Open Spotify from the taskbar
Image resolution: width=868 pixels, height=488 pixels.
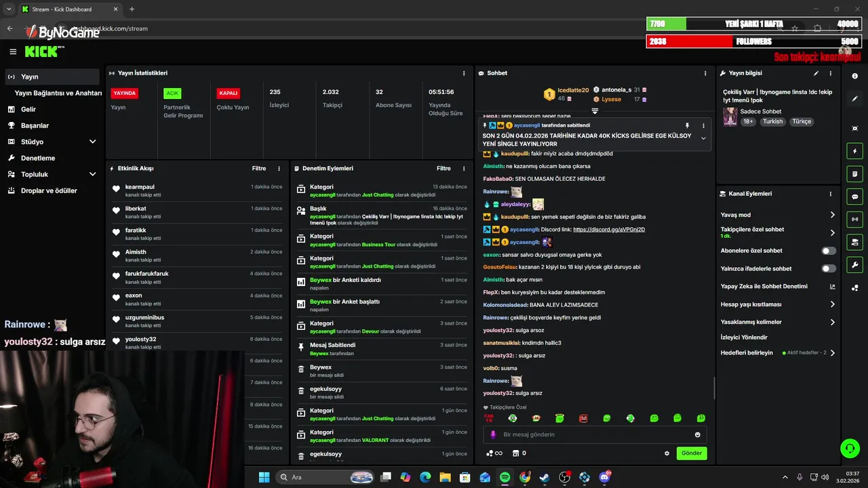click(505, 477)
